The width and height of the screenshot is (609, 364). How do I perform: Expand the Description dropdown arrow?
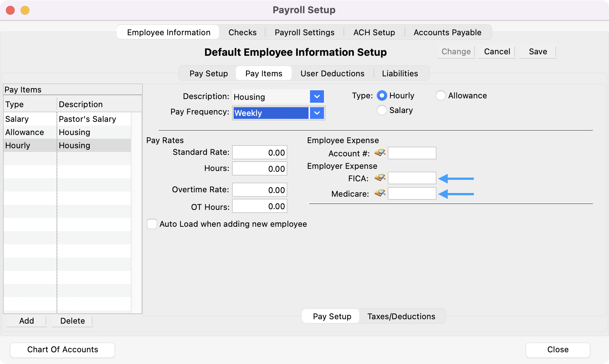(x=317, y=97)
